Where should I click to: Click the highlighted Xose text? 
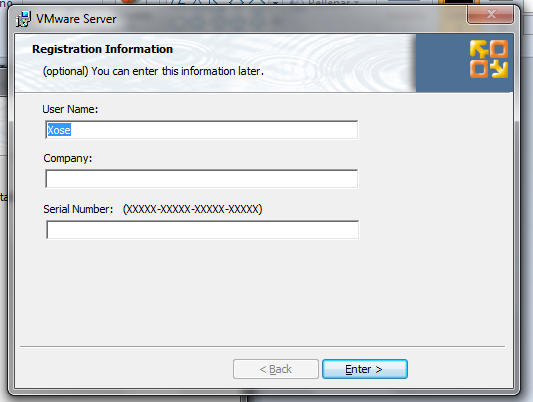pyautogui.click(x=59, y=130)
